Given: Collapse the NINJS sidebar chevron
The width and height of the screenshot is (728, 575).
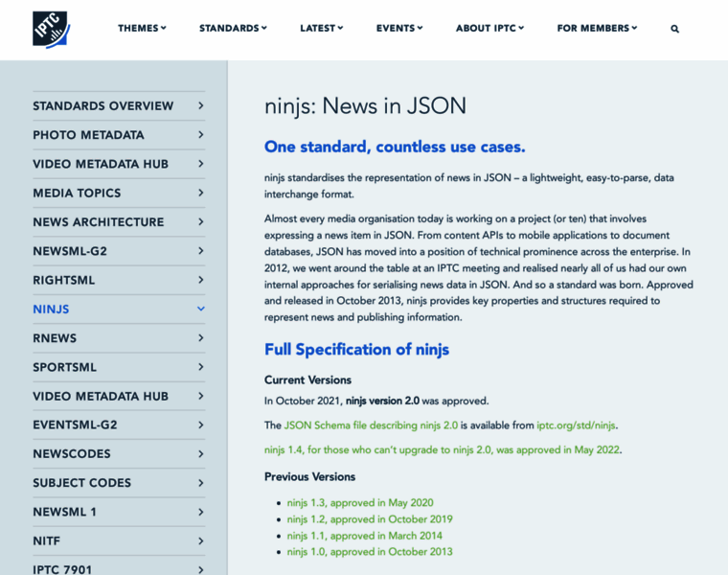Looking at the screenshot, I should pos(200,309).
